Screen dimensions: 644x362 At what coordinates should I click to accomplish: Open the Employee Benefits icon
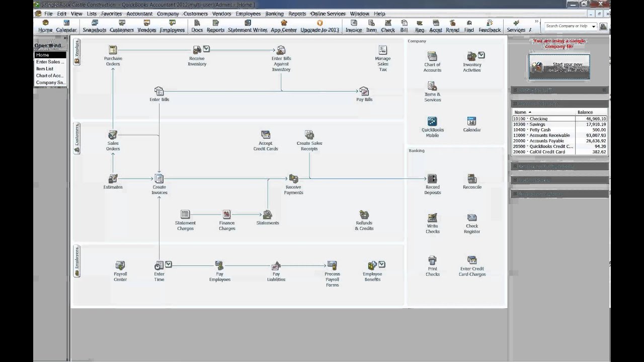point(372,265)
